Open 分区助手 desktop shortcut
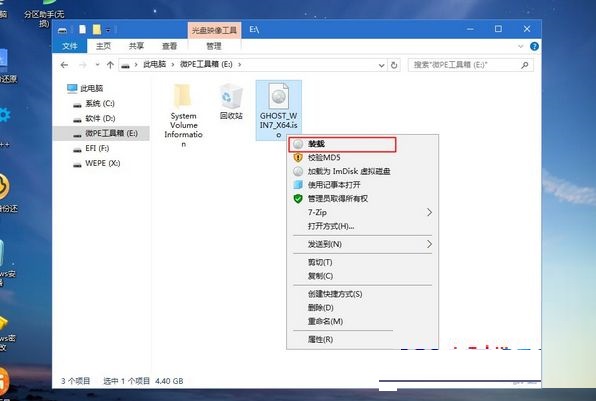The height and width of the screenshot is (401, 596). click(x=44, y=14)
